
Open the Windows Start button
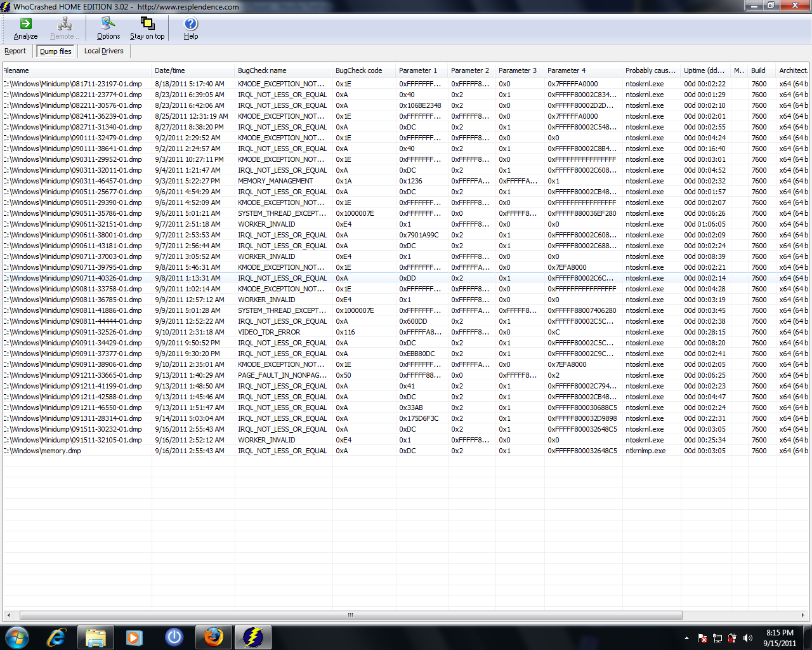tap(16, 637)
